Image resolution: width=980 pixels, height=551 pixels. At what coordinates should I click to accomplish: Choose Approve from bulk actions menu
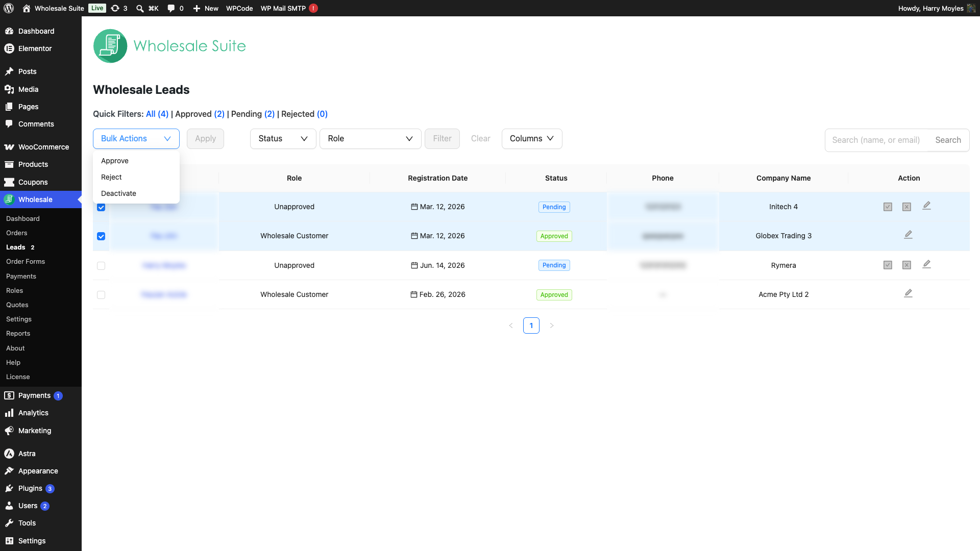pos(136,161)
